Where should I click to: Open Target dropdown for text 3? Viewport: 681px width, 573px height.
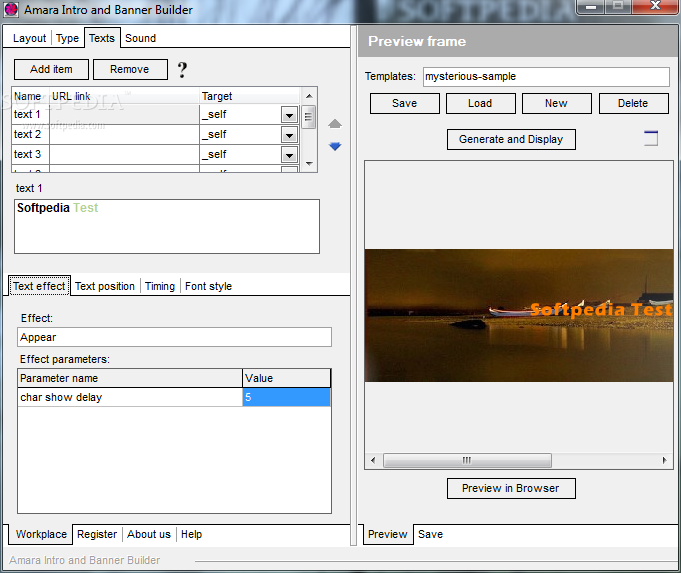pyautogui.click(x=289, y=155)
